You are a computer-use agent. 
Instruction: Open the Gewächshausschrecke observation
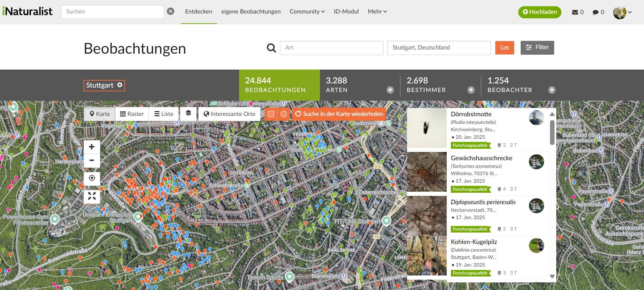481,158
